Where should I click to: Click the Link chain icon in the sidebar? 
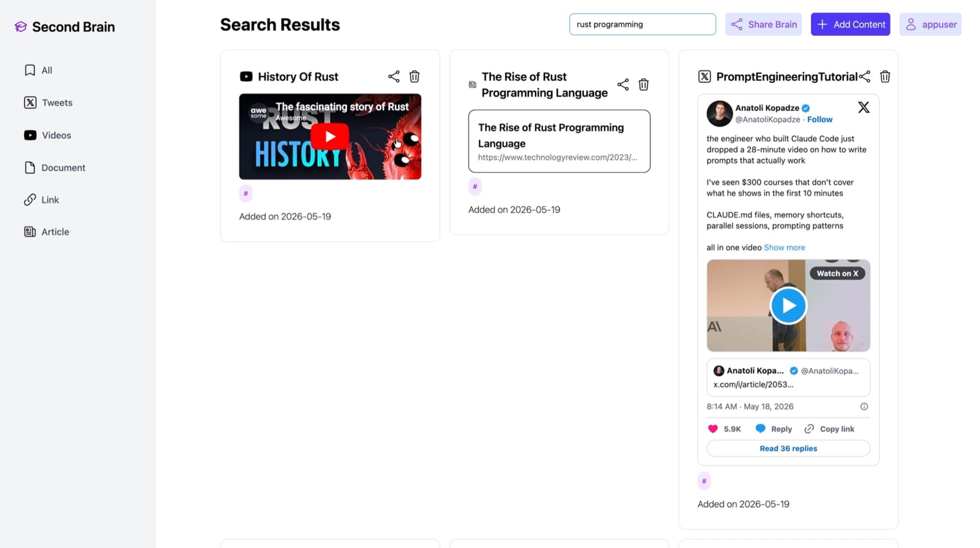tap(30, 200)
